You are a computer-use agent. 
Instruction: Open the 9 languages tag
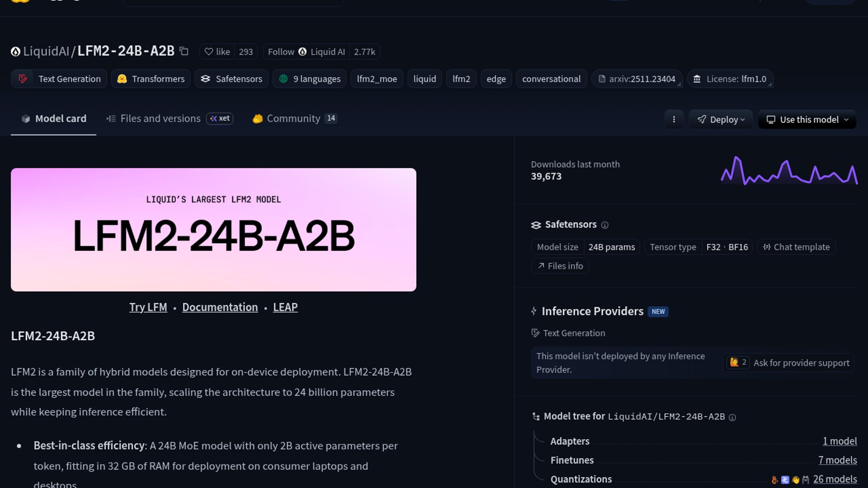tap(310, 79)
